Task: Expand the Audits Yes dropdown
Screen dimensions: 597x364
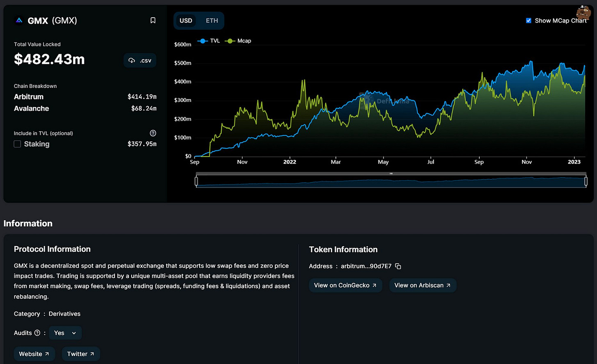Action: pyautogui.click(x=65, y=333)
